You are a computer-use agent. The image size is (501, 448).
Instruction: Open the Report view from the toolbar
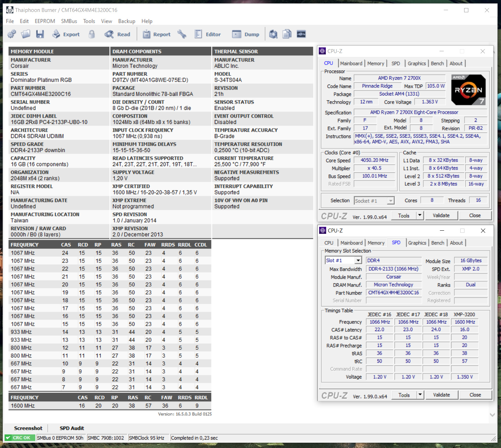click(157, 34)
